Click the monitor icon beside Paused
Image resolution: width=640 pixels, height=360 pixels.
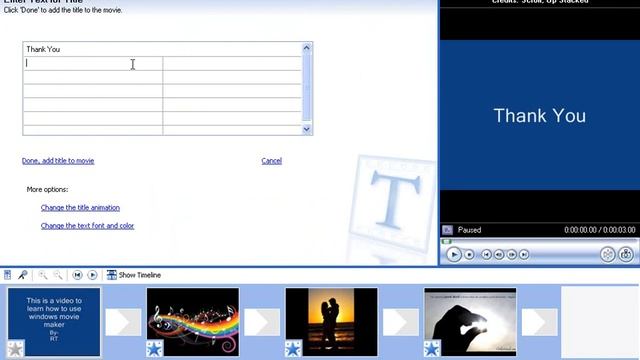pos(447,230)
